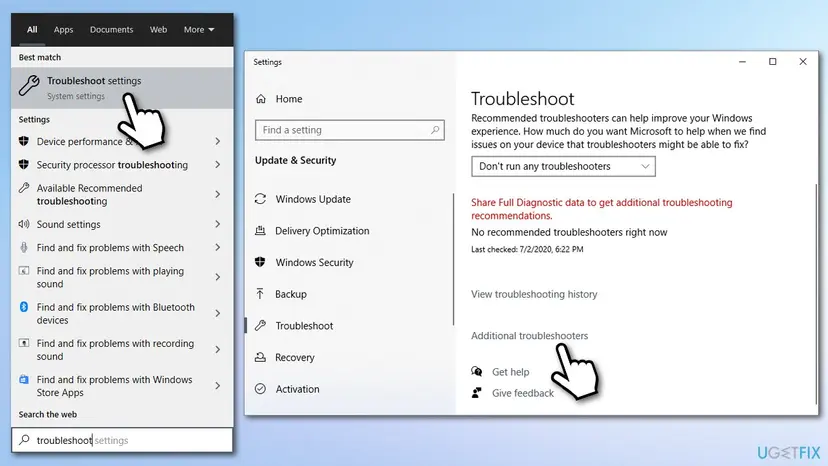The width and height of the screenshot is (828, 466).
Task: Click the Windows Store Apps bag icon
Action: (24, 379)
